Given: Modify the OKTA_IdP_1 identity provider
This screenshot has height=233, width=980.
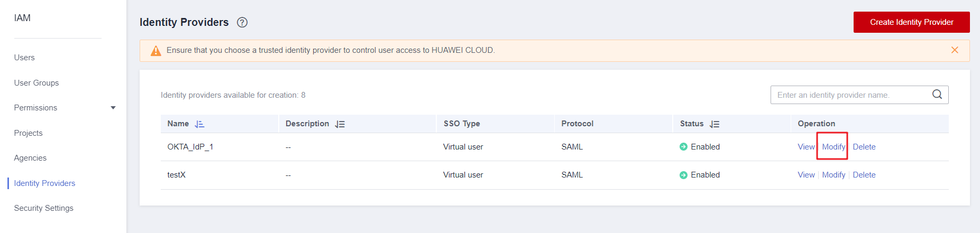Looking at the screenshot, I should (x=834, y=147).
